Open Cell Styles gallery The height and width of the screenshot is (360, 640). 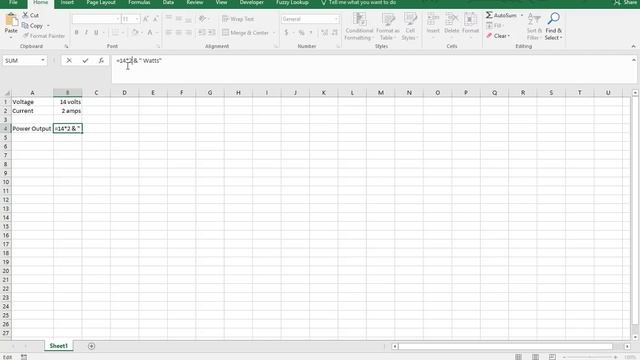click(409, 27)
